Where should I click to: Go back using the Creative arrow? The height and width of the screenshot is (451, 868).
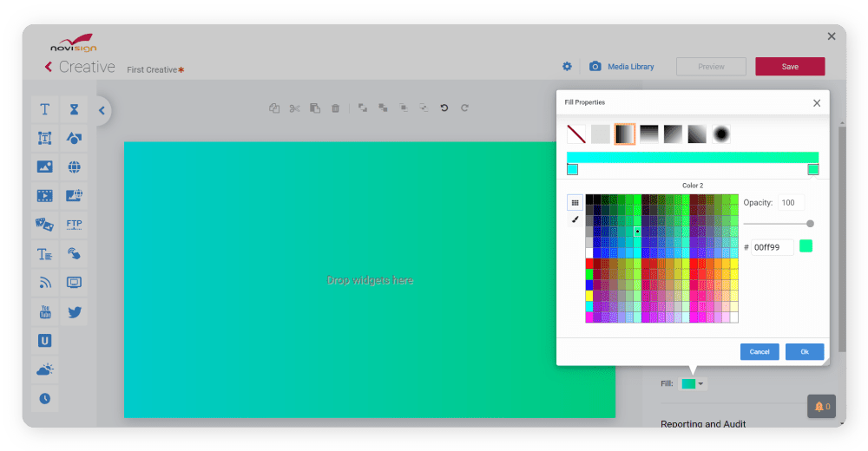click(x=49, y=68)
